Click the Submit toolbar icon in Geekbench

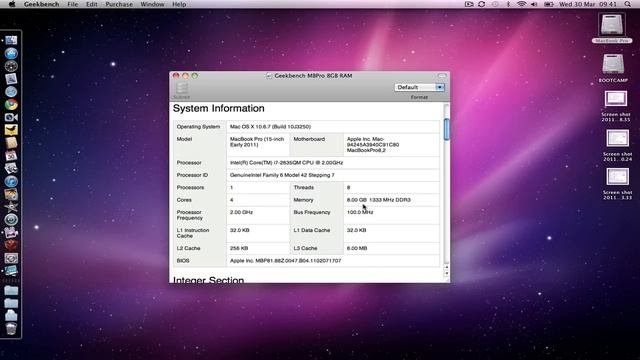click(x=181, y=90)
